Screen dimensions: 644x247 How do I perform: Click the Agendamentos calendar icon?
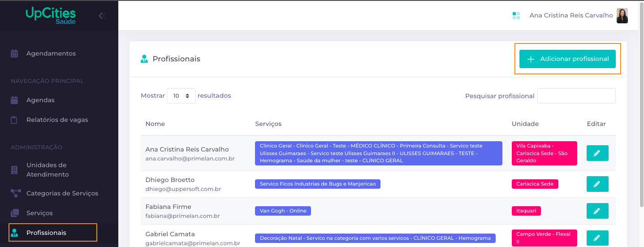coord(14,53)
